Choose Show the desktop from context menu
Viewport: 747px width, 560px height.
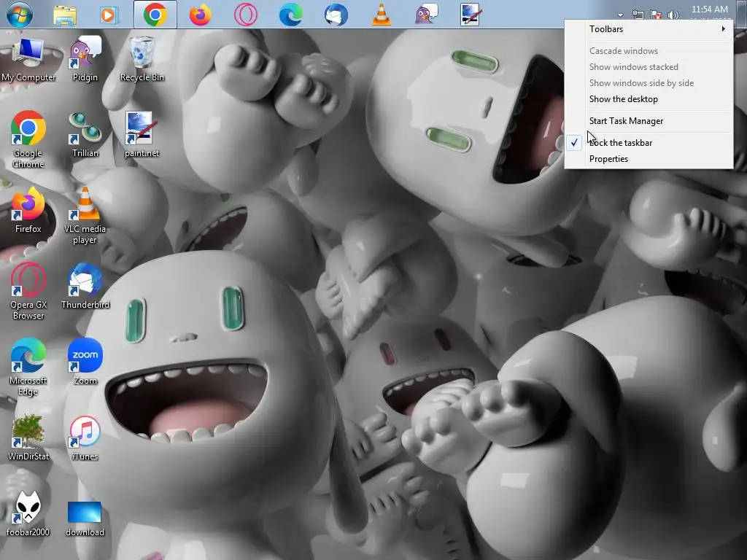pos(623,99)
